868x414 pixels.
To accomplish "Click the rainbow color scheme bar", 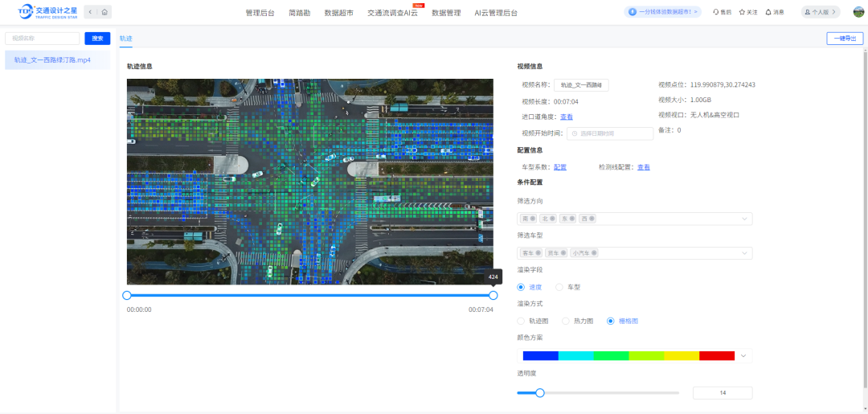I will (628, 355).
